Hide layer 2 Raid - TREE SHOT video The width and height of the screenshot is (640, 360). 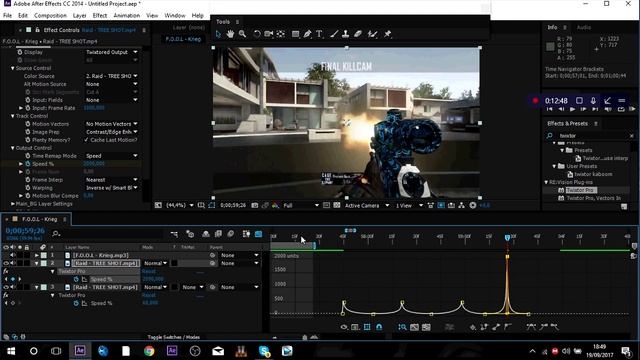pos(6,263)
